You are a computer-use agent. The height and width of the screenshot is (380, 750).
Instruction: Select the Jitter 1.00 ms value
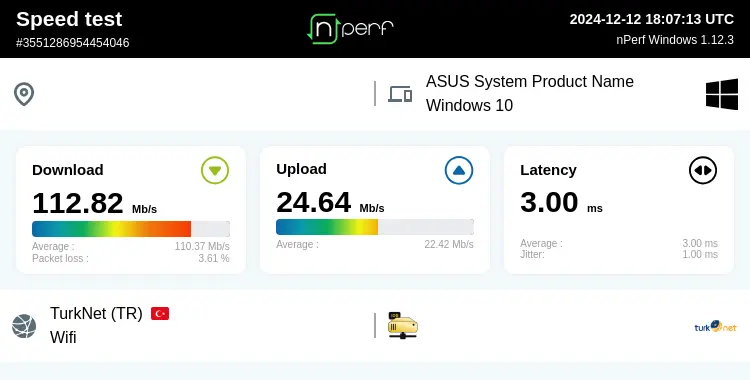pos(700,254)
